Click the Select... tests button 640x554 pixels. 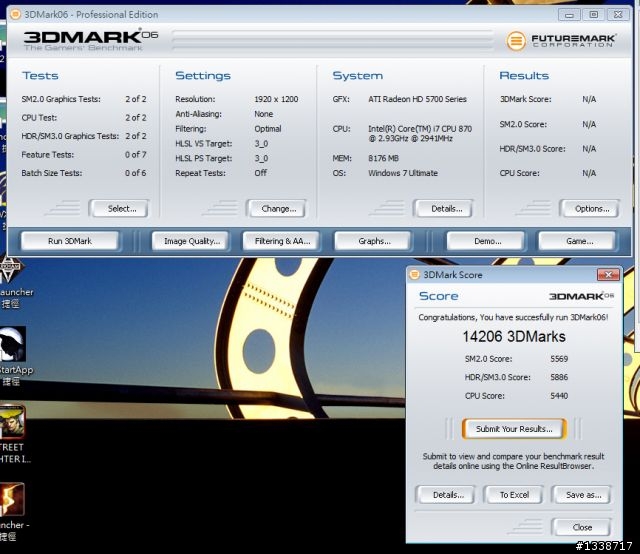(119, 209)
